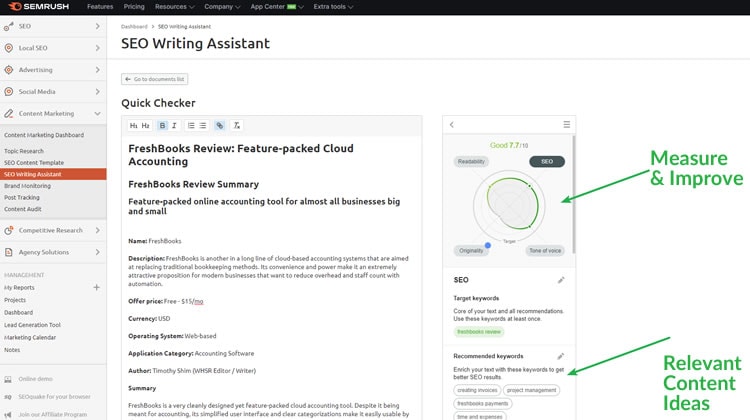Image resolution: width=750 pixels, height=420 pixels.
Task: Expand the Competitive Research sidebar section
Action: click(x=98, y=231)
